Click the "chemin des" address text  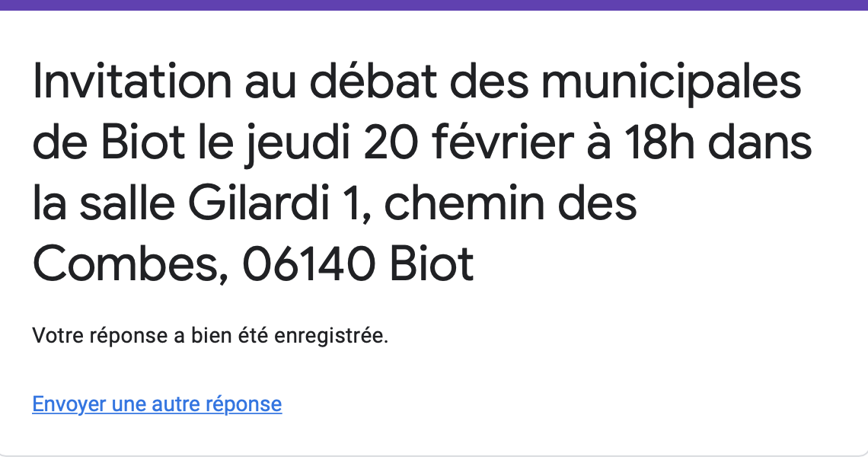tap(510, 203)
